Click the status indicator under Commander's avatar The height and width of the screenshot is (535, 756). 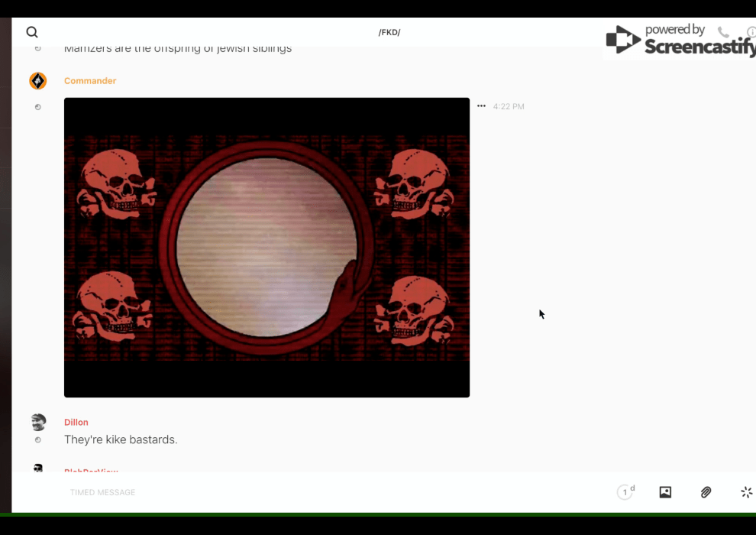click(37, 107)
